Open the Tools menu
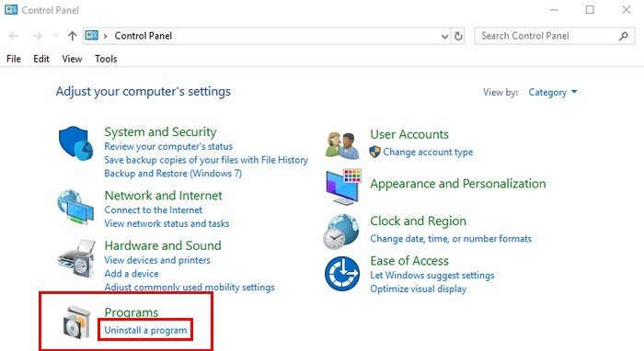 coord(106,59)
